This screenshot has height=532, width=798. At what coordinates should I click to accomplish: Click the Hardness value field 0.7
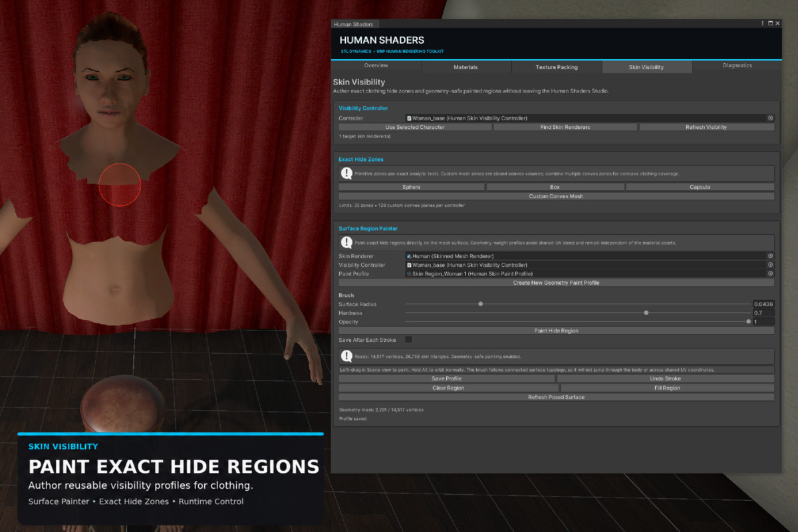click(x=763, y=313)
